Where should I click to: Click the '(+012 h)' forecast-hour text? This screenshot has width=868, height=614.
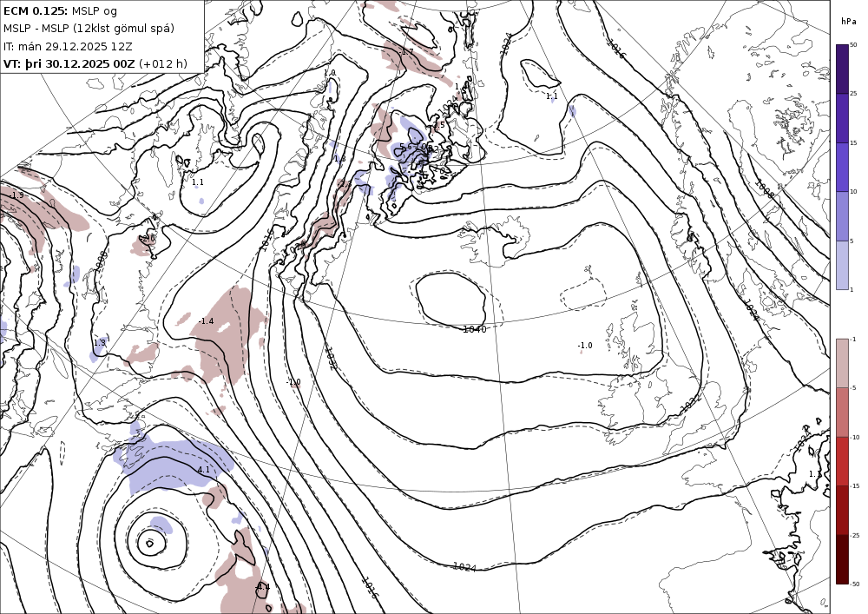pyautogui.click(x=163, y=63)
